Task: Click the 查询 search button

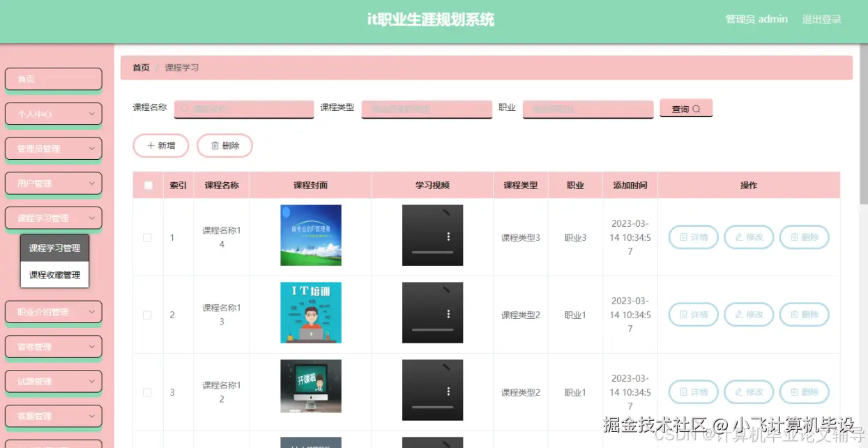Action: pyautogui.click(x=686, y=109)
